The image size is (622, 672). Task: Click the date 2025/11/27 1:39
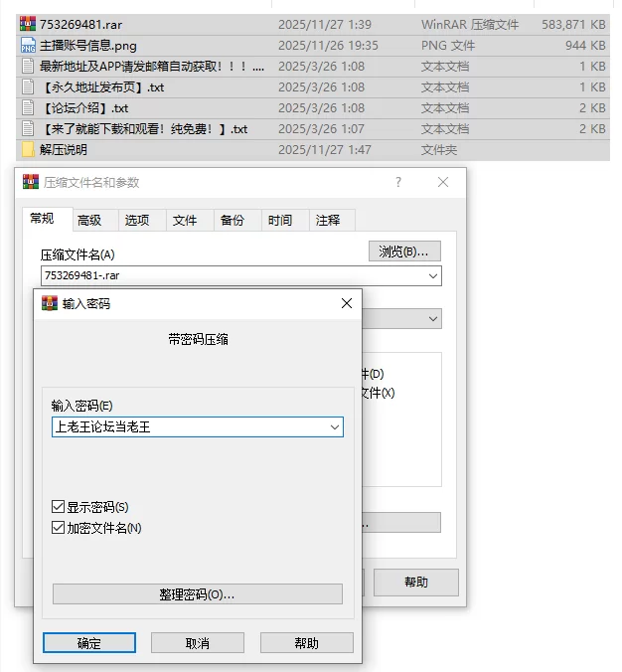(x=325, y=25)
